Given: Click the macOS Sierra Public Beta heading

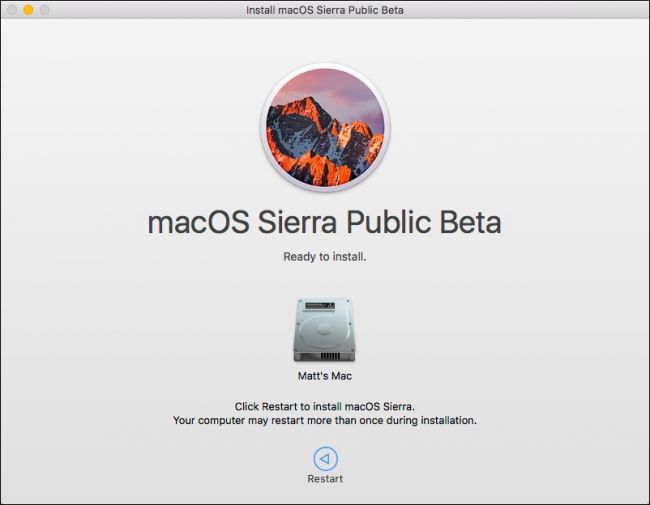Looking at the screenshot, I should (x=325, y=223).
